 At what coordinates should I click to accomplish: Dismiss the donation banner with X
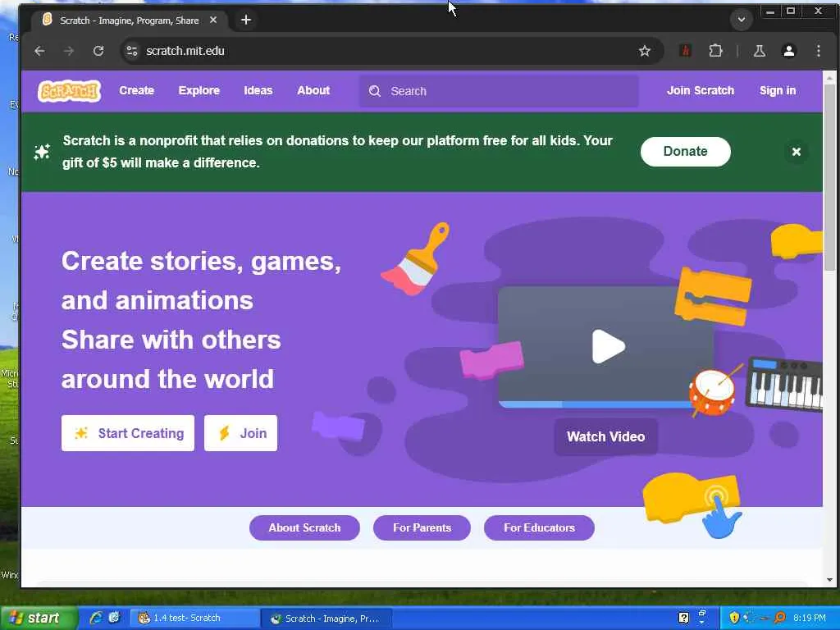point(796,152)
